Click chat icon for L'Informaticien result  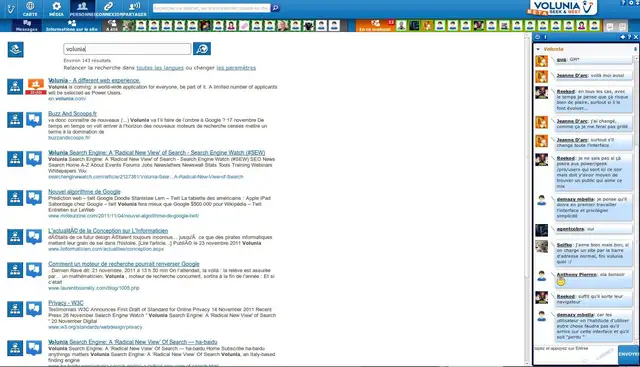point(34,237)
